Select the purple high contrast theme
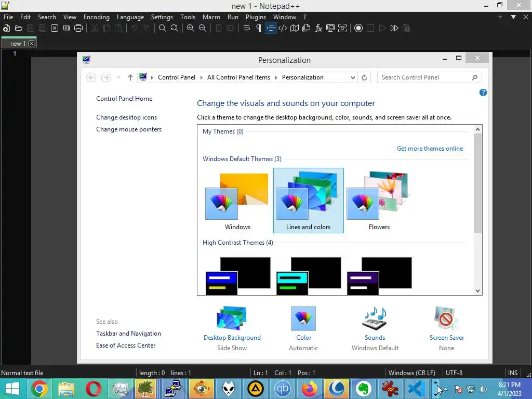 (x=379, y=275)
